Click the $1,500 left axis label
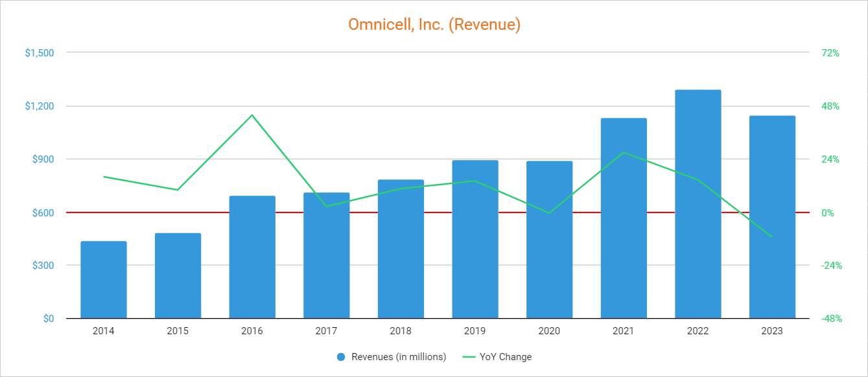The width and height of the screenshot is (868, 377). pos(40,53)
